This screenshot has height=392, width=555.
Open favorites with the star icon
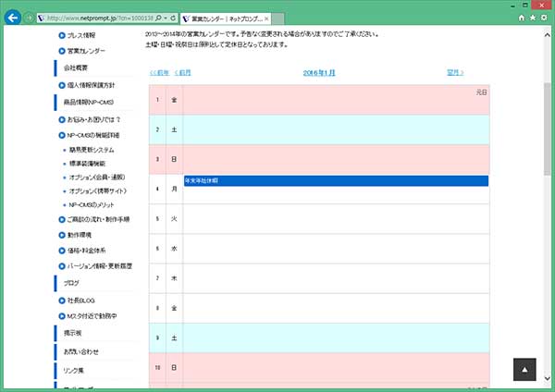coord(533,18)
